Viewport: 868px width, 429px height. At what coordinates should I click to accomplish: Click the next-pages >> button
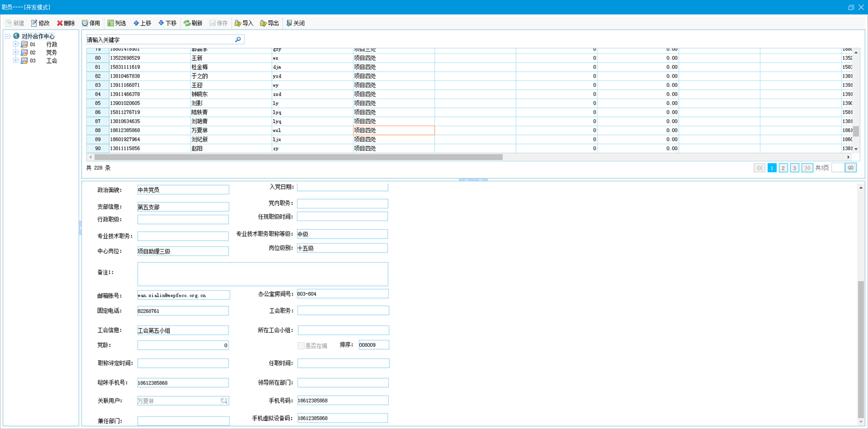pos(807,168)
